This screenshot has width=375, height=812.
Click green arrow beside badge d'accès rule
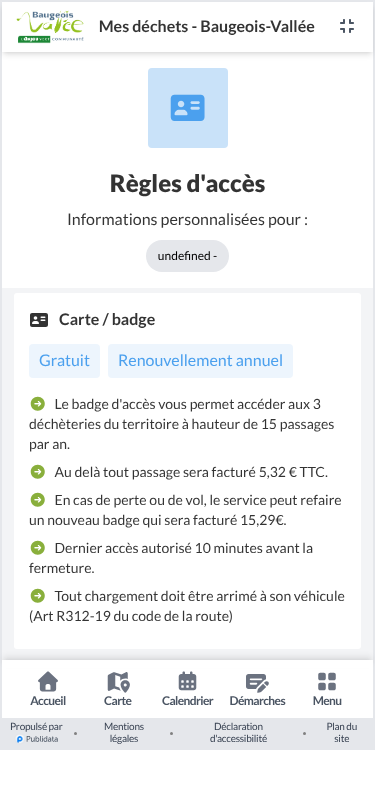tap(37, 403)
